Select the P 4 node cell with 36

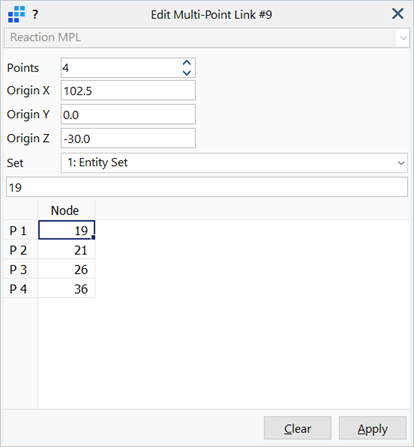coord(66,289)
